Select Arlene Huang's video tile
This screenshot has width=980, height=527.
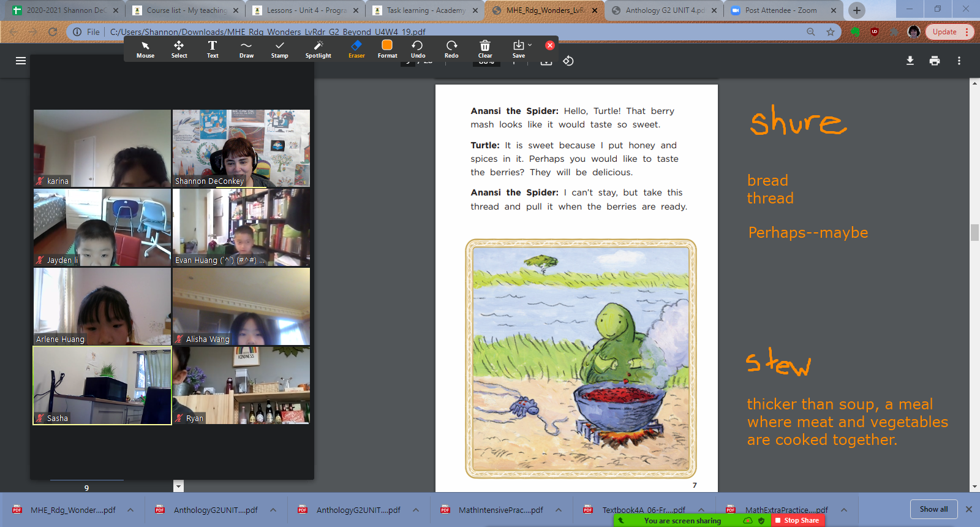click(102, 306)
